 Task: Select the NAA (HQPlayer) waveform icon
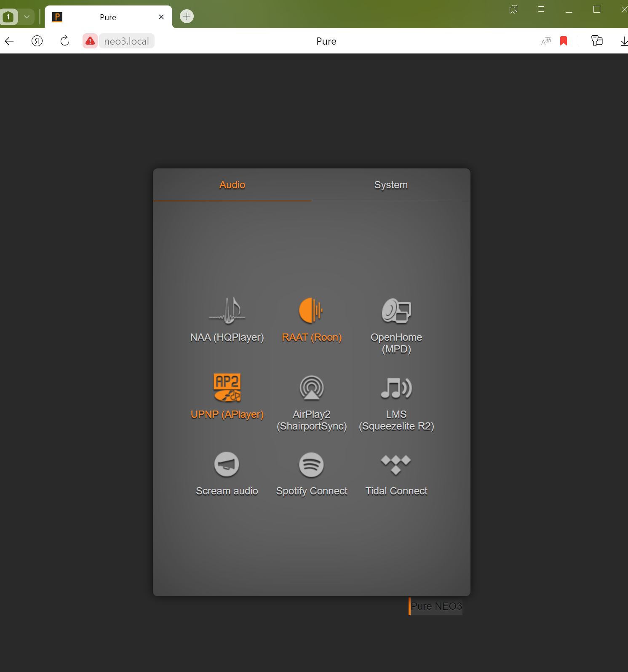pos(227,311)
